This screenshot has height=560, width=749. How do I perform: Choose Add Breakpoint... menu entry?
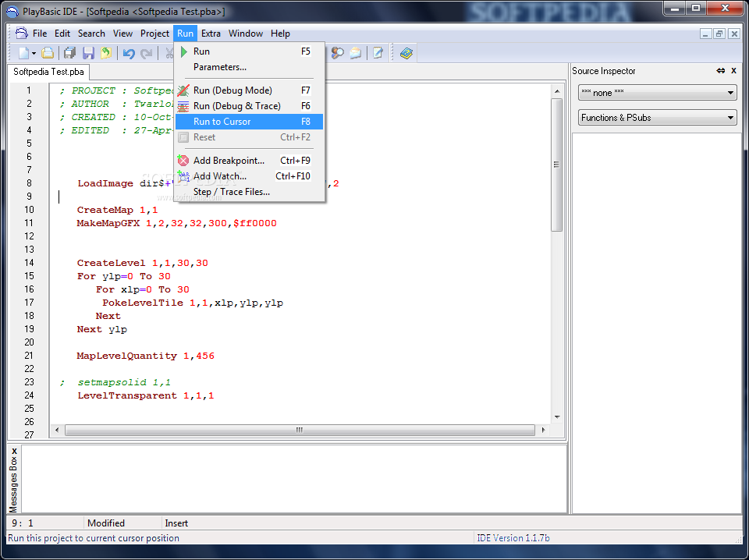[250, 161]
